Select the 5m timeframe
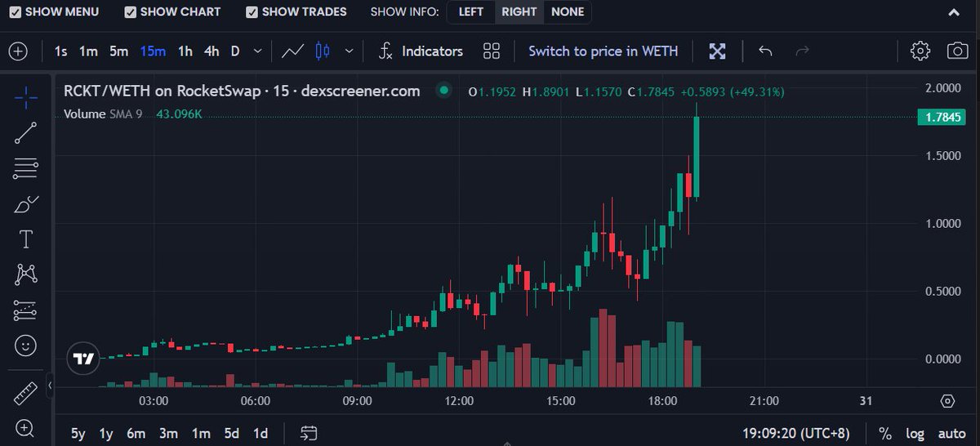980x446 pixels. (119, 51)
